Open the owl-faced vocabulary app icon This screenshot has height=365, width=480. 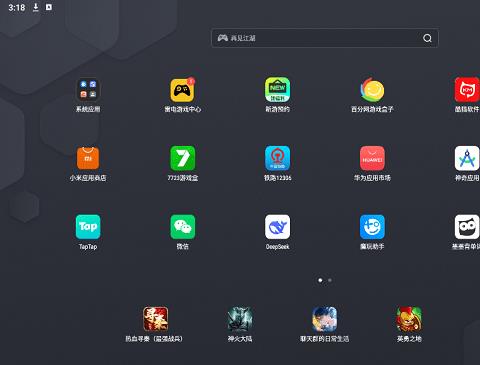pos(467,227)
